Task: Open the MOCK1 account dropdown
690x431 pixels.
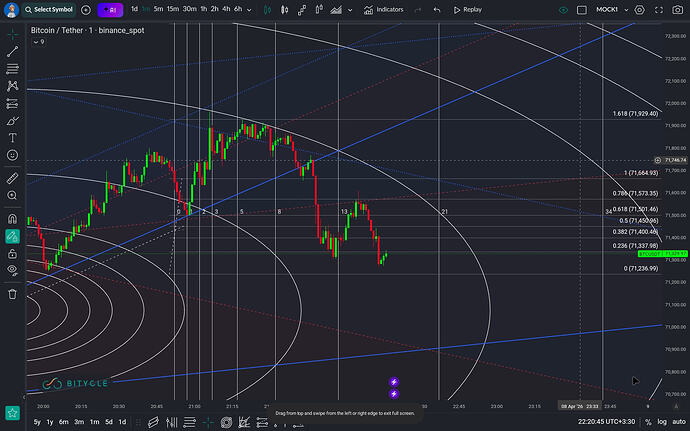Action: (x=612, y=9)
